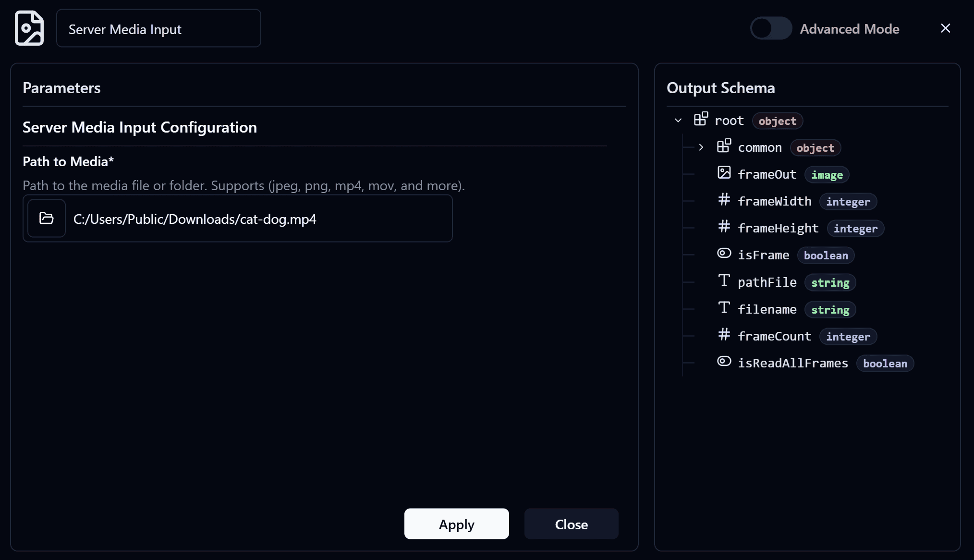Click the boolean icon beside isFrame
This screenshot has width=974, height=560.
[724, 253]
